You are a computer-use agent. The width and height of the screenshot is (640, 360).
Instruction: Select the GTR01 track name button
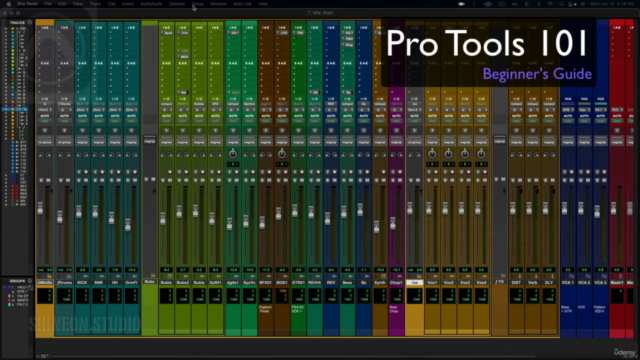[x=298, y=282]
